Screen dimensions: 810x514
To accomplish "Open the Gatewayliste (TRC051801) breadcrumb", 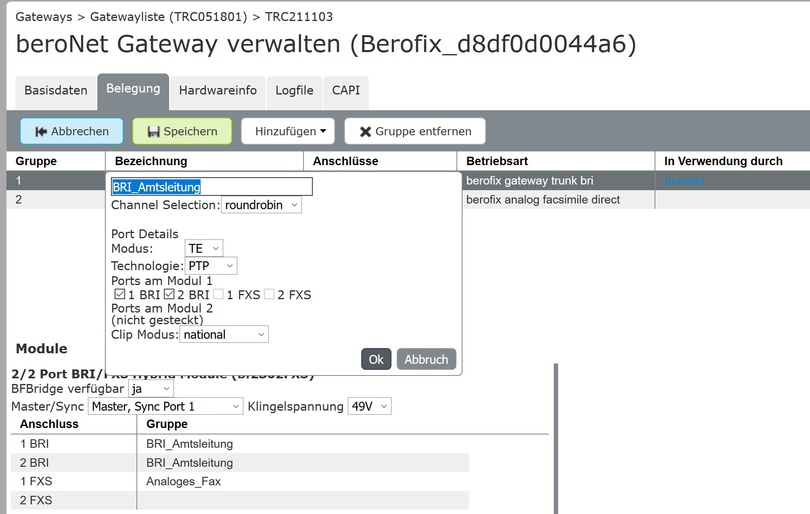I will [x=168, y=17].
